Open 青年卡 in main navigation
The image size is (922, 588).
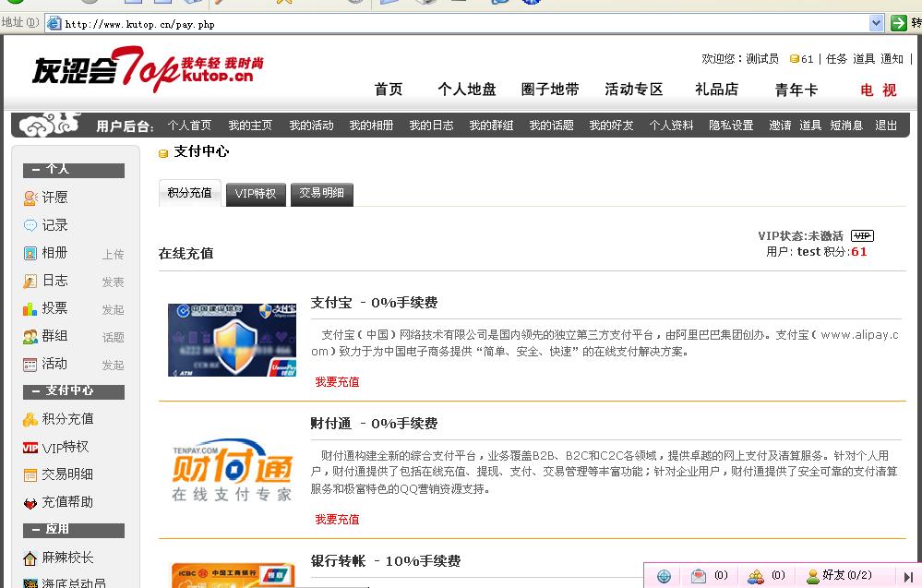(796, 90)
